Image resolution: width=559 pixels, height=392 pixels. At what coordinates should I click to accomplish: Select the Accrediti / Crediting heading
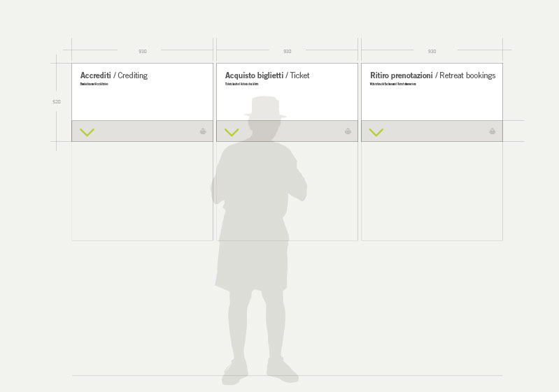click(114, 75)
